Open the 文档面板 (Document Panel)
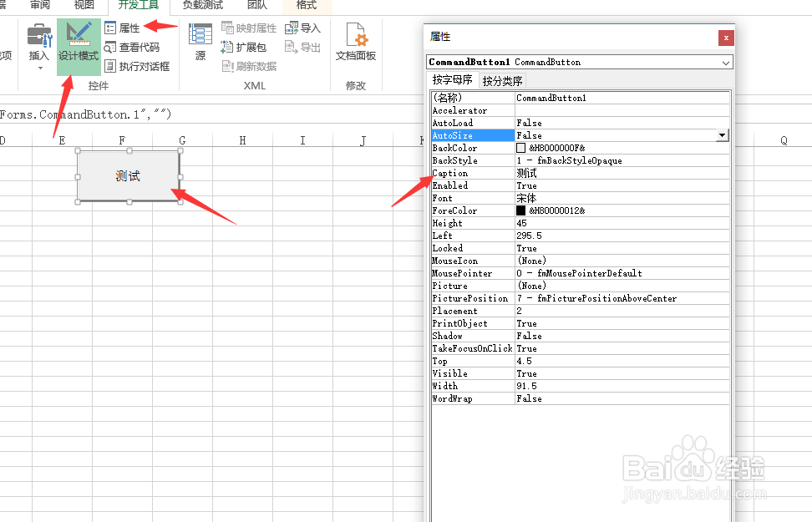 [357, 42]
